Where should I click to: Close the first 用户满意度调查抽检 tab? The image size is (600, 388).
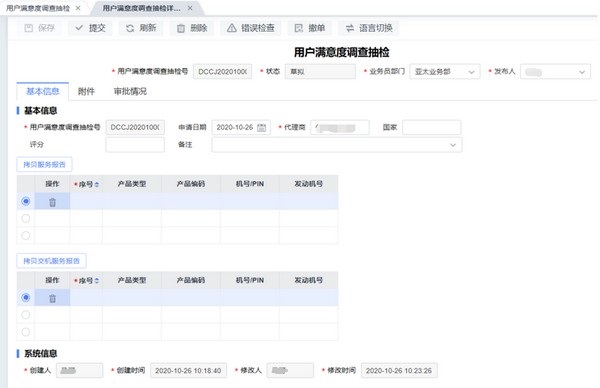coord(78,8)
